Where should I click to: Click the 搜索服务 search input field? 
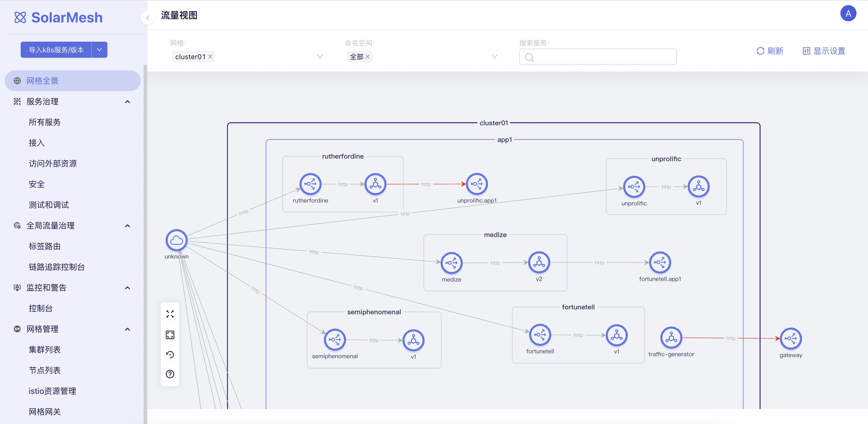[603, 57]
